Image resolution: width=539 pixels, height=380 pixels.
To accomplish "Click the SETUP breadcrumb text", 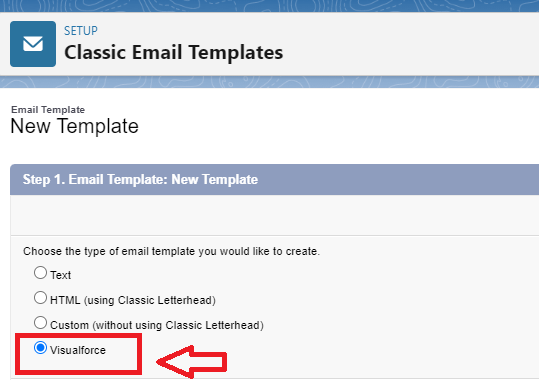I will [81, 31].
